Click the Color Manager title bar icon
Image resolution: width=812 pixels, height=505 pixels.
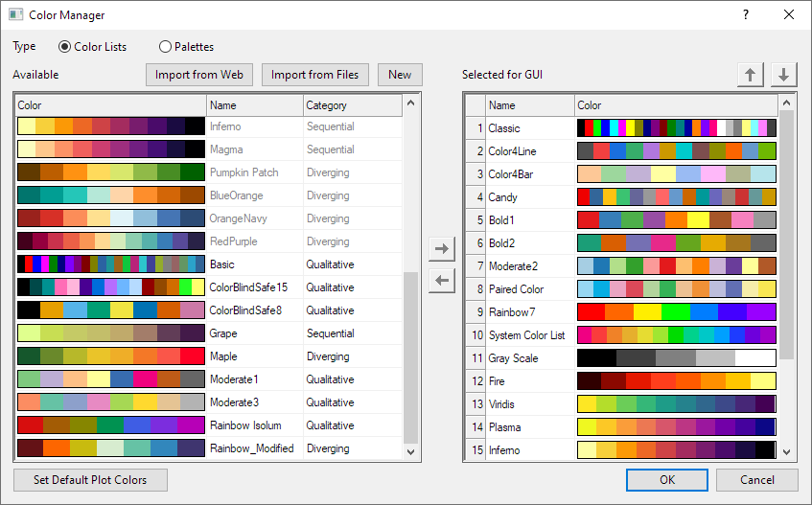click(16, 14)
